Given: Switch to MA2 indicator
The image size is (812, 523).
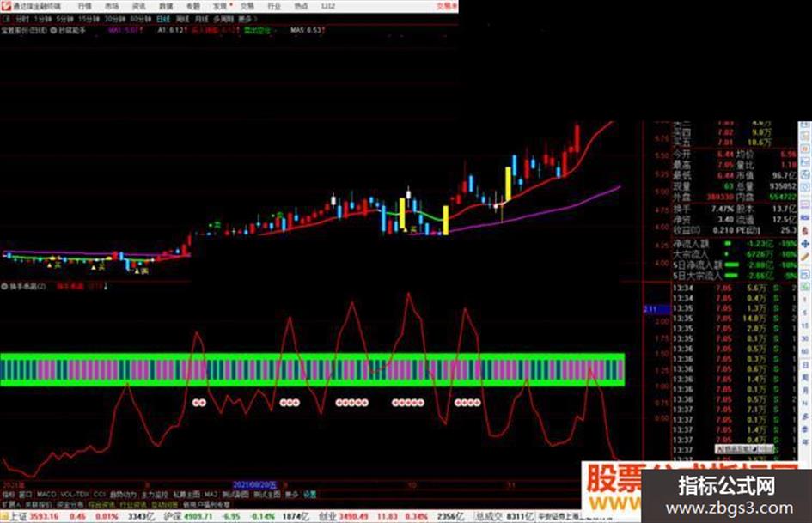Looking at the screenshot, I should click(x=211, y=495).
